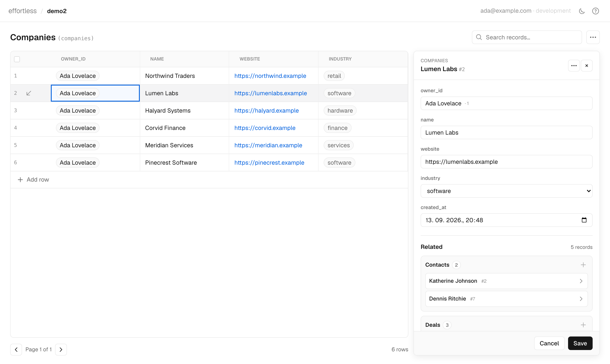Open https://pinecrest.example link
Viewport: 610px width, 364px height.
(269, 163)
